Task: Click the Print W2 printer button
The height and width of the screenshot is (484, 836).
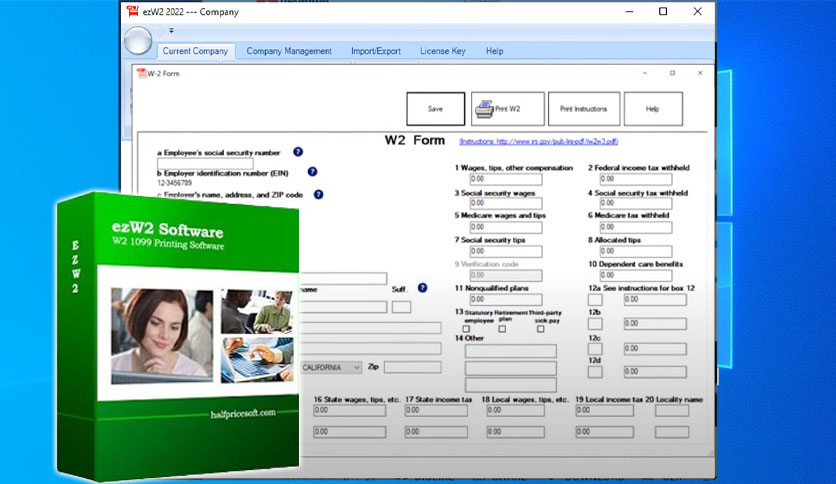Action: point(508,109)
